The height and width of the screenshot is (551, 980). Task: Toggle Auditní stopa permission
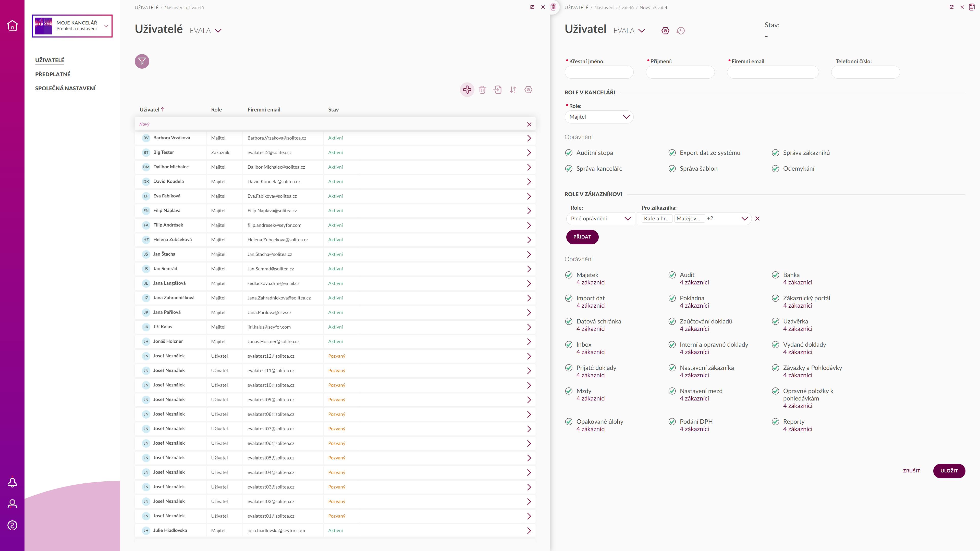click(x=569, y=153)
